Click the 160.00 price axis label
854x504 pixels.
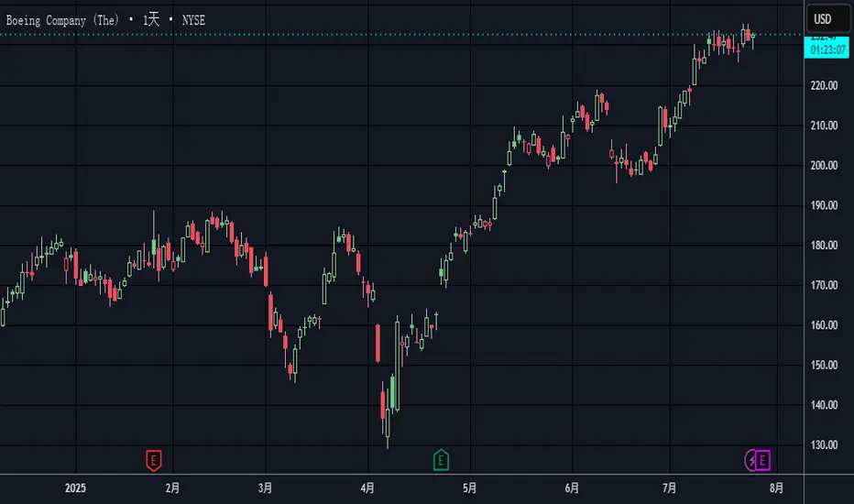[x=824, y=325]
